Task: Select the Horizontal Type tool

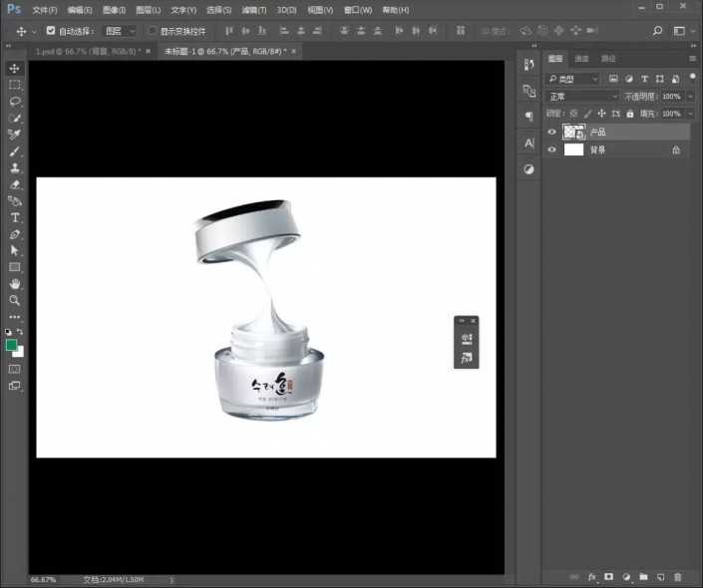Action: tap(15, 217)
